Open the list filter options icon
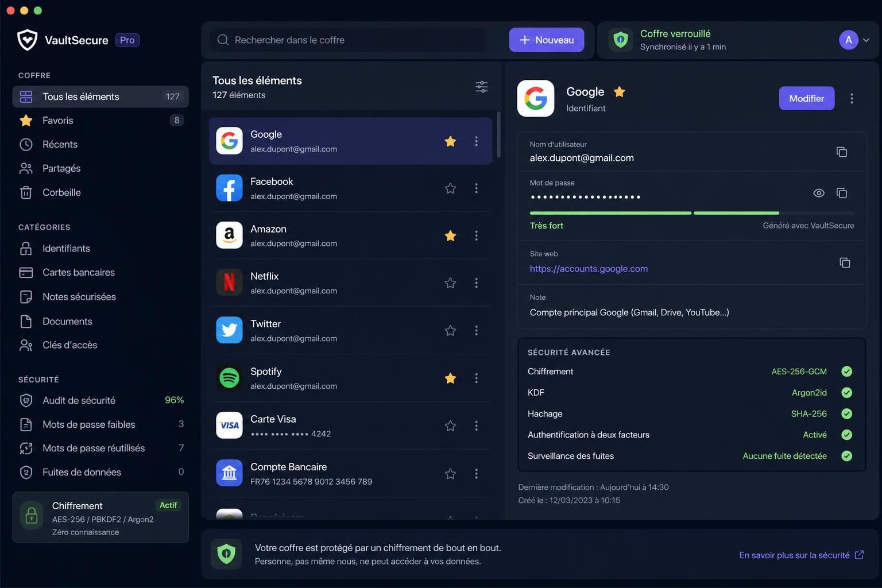The height and width of the screenshot is (588, 882). click(x=481, y=87)
